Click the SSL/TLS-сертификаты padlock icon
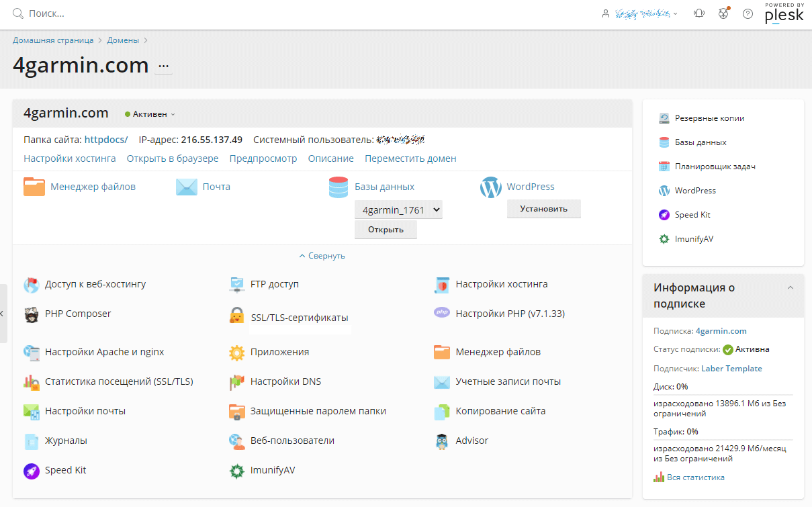 (x=237, y=316)
